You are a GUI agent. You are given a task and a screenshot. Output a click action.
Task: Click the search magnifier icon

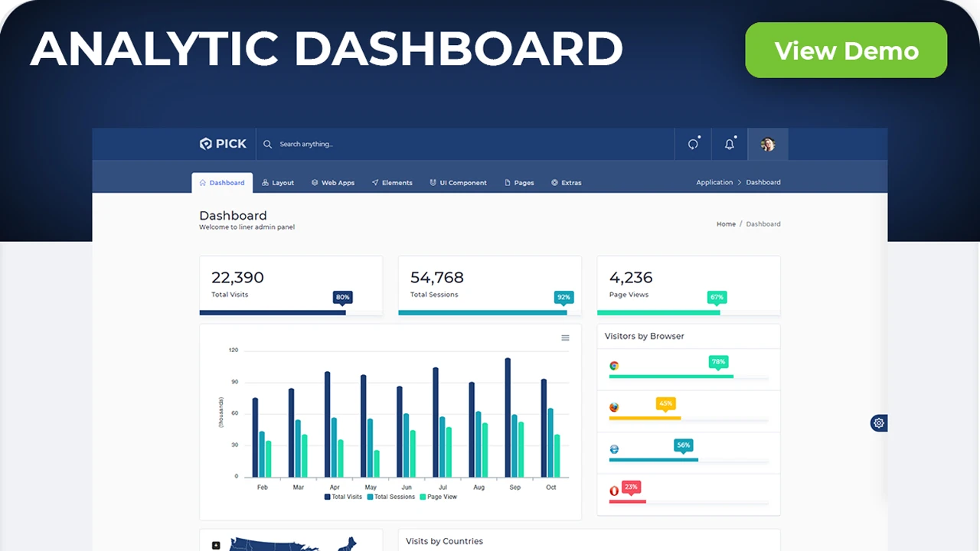[x=267, y=144]
